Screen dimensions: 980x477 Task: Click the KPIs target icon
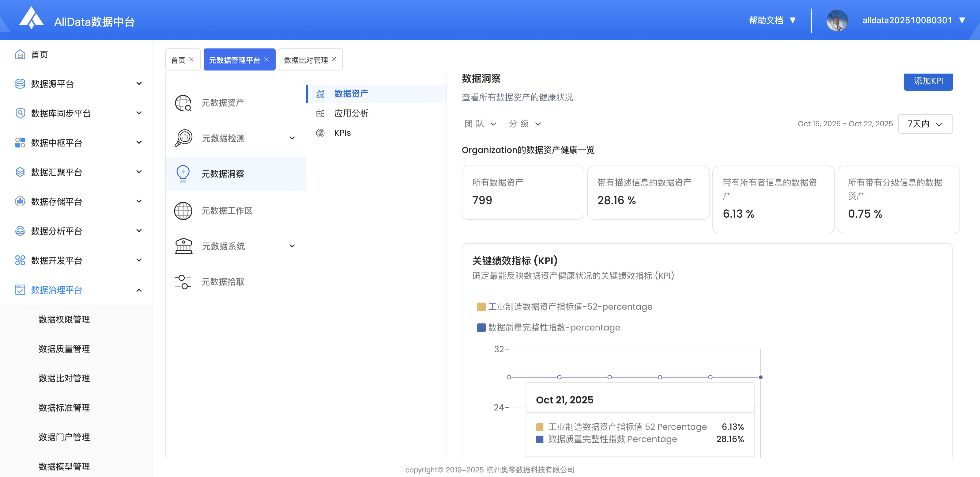point(320,133)
